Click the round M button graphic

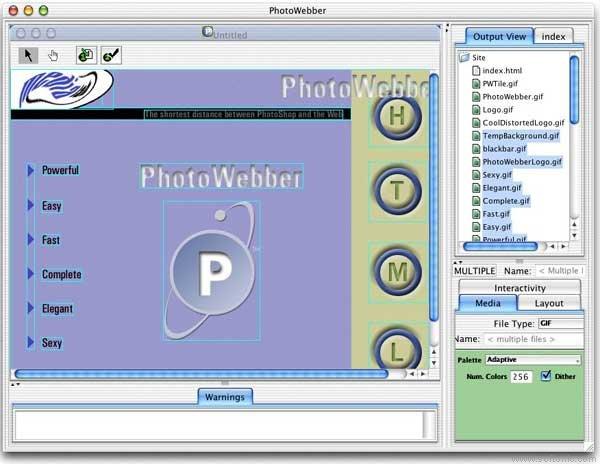398,272
